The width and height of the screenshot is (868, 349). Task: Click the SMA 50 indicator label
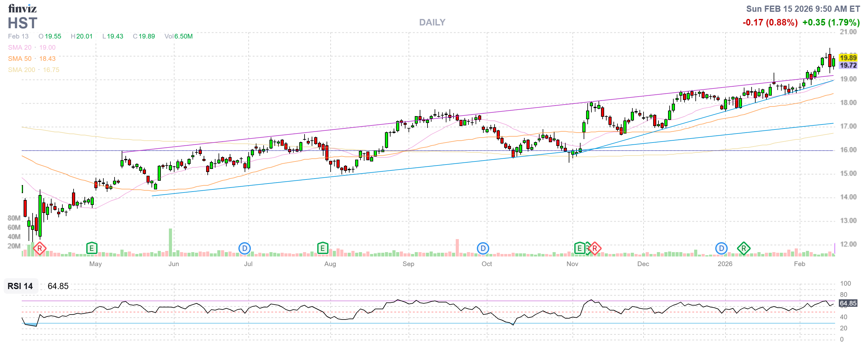pyautogui.click(x=20, y=59)
